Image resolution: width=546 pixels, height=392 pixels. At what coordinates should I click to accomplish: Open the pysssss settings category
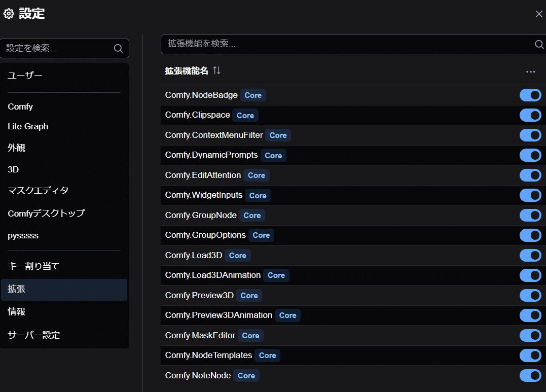click(x=22, y=235)
